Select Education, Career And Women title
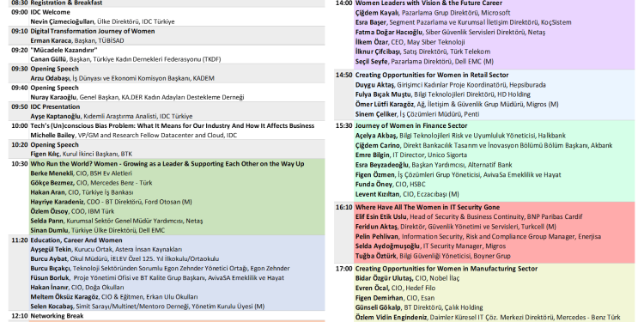Viewport: 644px width, 322px height. click(x=76, y=240)
